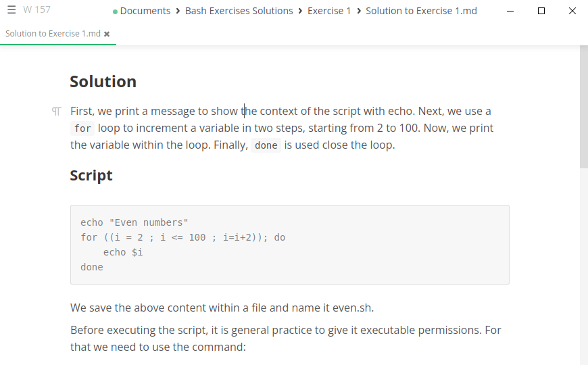Viewport: 588px width, 365px height.
Task: Click the "echo $i" line in the code block
Action: point(122,252)
